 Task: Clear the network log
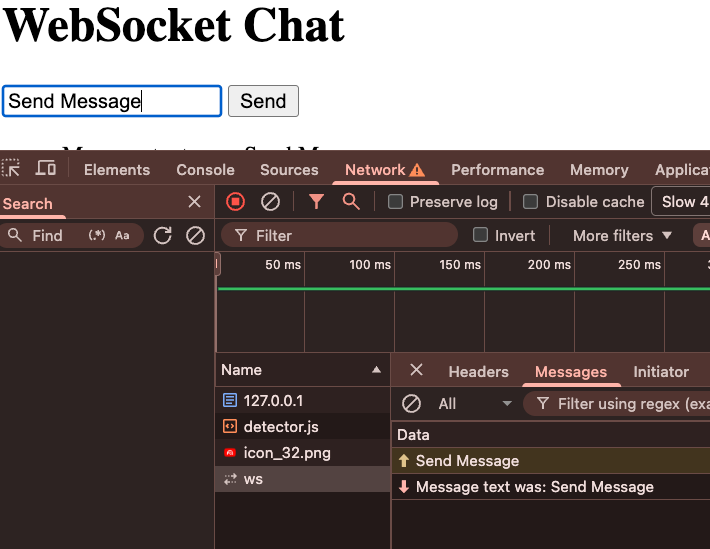(x=270, y=202)
